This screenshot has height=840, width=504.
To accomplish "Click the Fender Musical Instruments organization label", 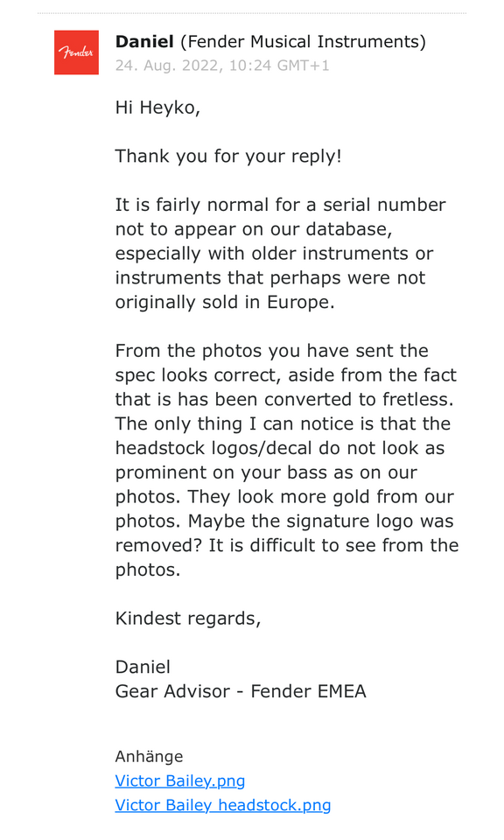I will point(303,41).
